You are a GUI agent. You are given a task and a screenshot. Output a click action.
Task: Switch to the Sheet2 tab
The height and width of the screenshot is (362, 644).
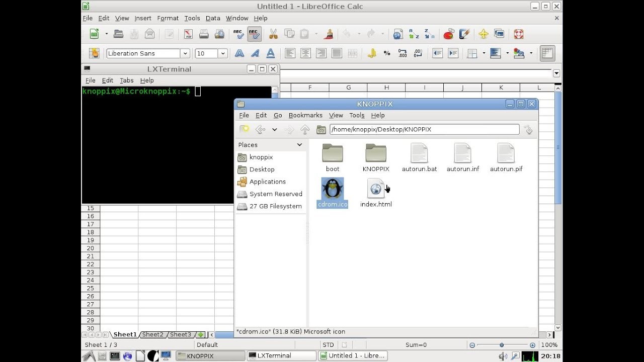tap(152, 334)
